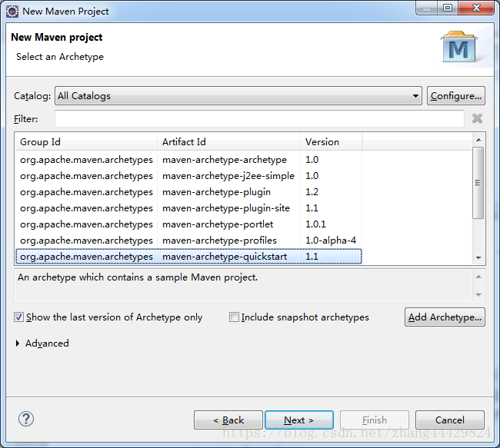
Task: Click the archetype list scroll up arrow
Action: click(478, 140)
